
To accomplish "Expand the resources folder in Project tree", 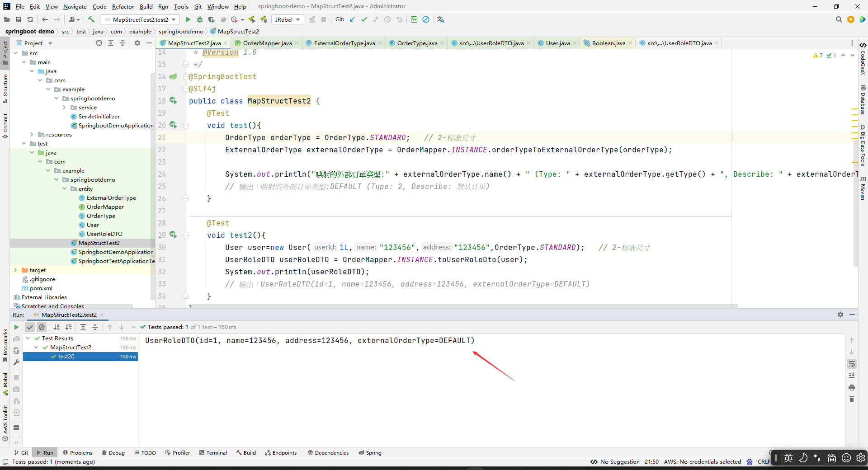I will click(x=32, y=134).
